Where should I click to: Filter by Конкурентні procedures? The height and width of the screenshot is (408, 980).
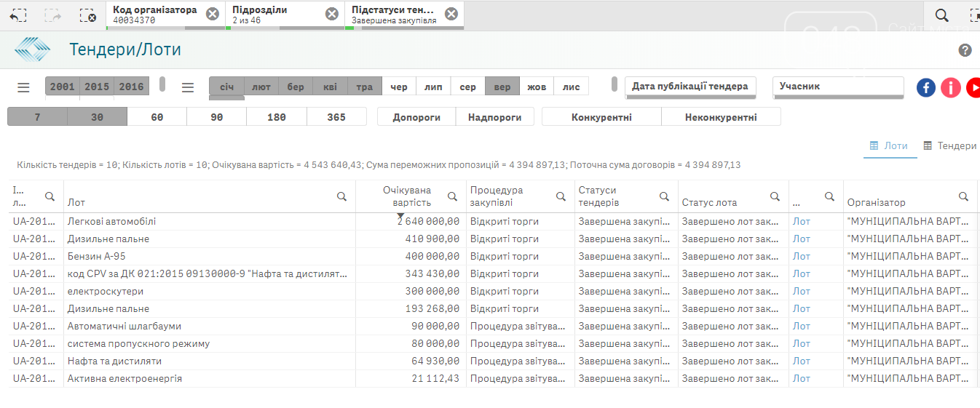click(x=601, y=117)
